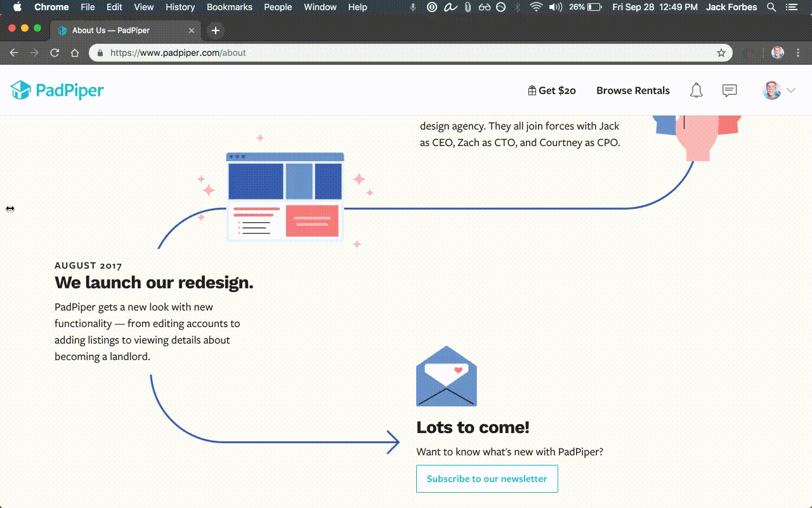812x508 pixels.
Task: Select the About Us — PadPiper tab
Action: click(x=125, y=30)
